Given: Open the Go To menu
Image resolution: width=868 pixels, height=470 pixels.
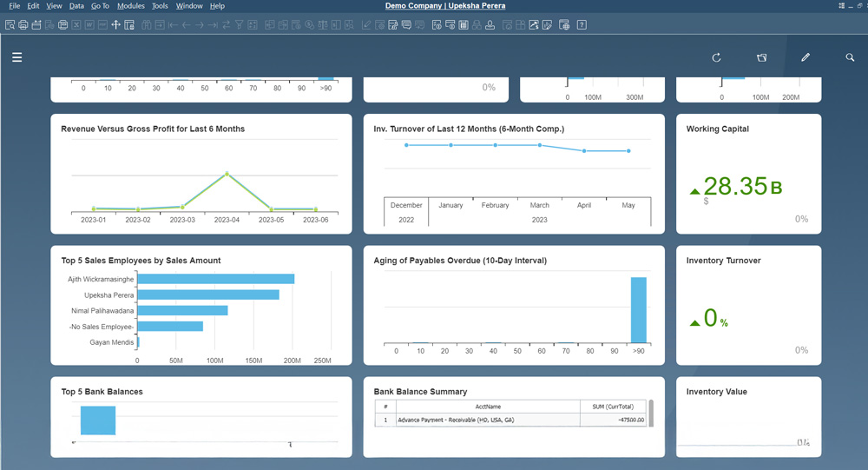Looking at the screenshot, I should click(100, 6).
